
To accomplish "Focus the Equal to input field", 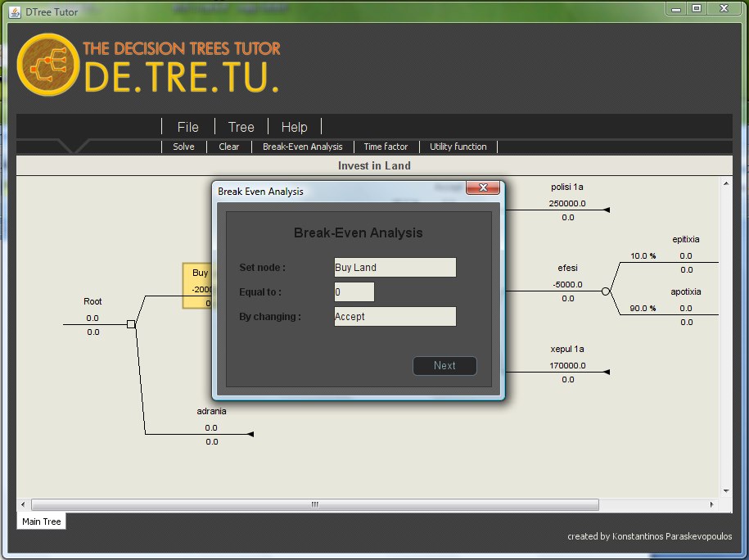I will (x=354, y=292).
